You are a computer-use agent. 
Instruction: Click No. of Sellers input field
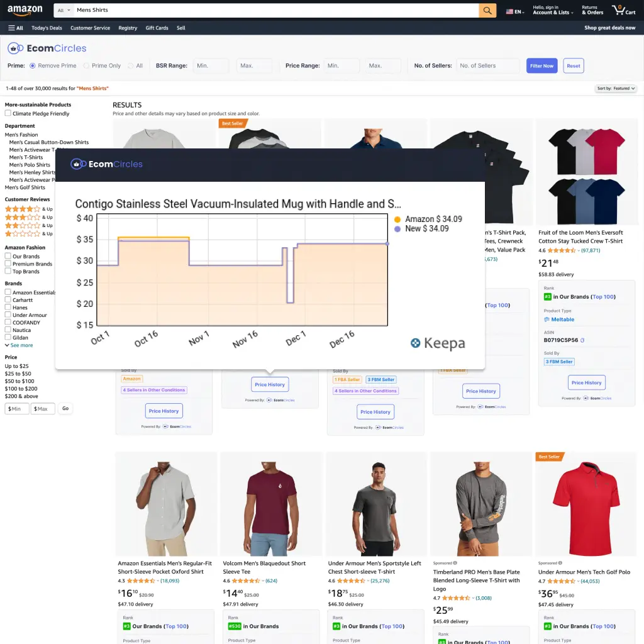coord(488,65)
